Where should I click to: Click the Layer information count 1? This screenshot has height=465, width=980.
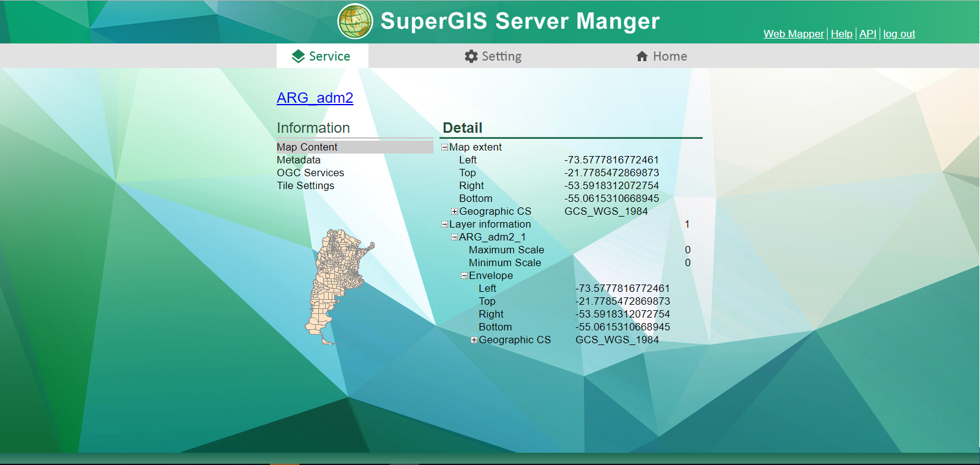(x=687, y=224)
